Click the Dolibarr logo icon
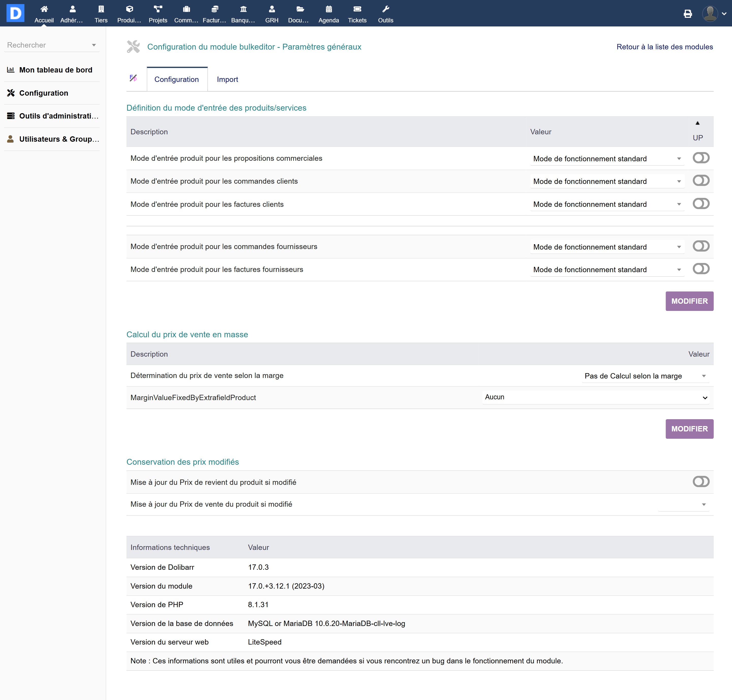 tap(15, 13)
